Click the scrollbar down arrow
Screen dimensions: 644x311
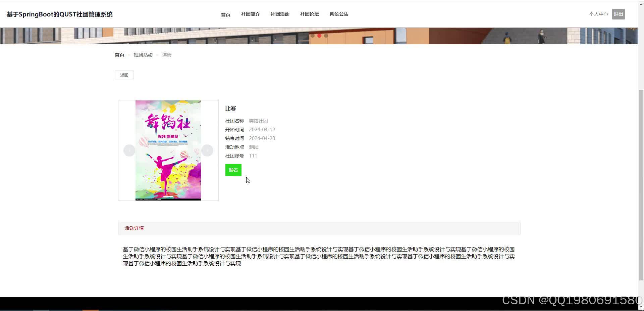tap(641, 307)
